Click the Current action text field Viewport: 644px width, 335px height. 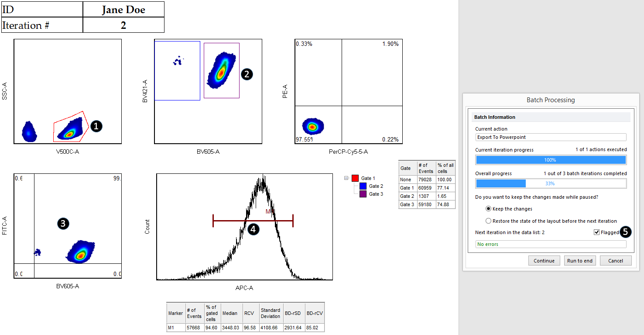pyautogui.click(x=551, y=137)
